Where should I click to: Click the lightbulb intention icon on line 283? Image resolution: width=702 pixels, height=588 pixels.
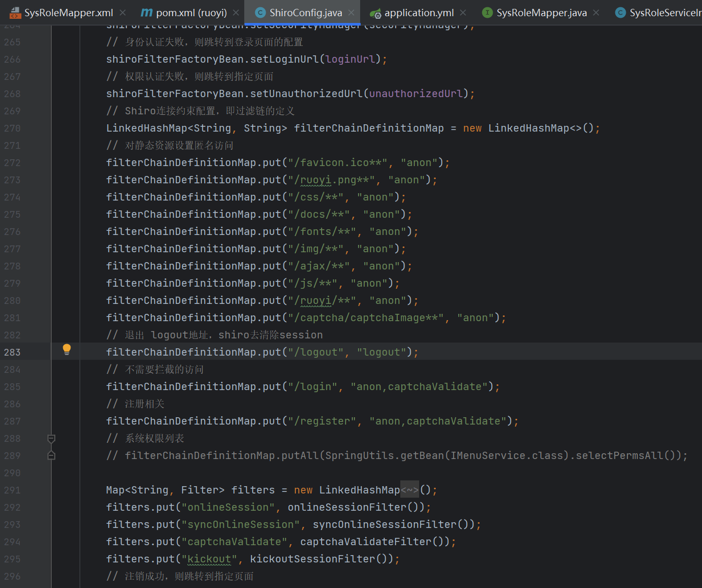click(67, 350)
